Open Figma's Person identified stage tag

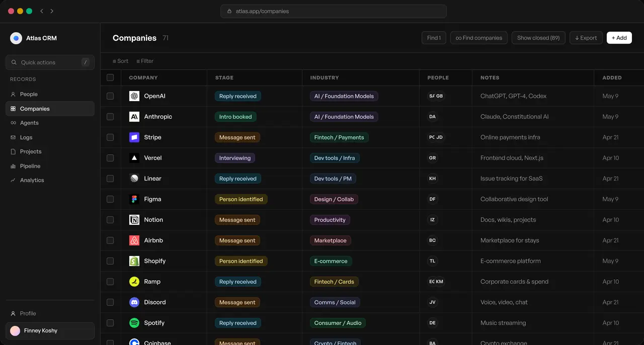[x=241, y=199]
